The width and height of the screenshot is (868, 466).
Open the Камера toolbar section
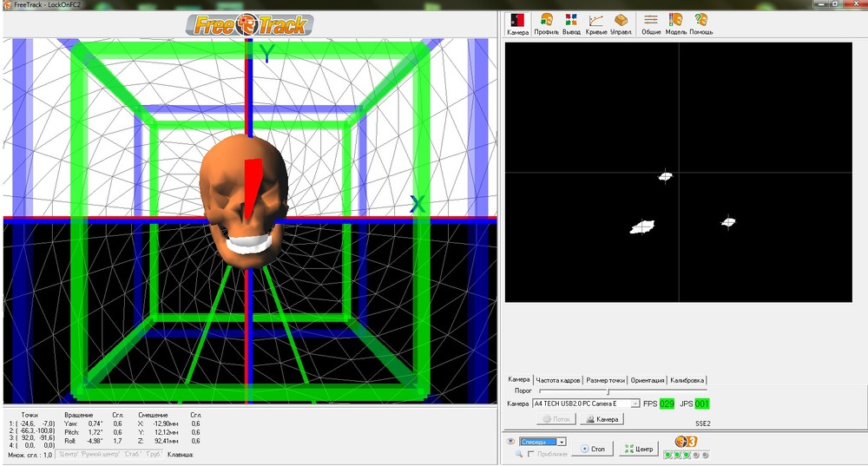[517, 24]
